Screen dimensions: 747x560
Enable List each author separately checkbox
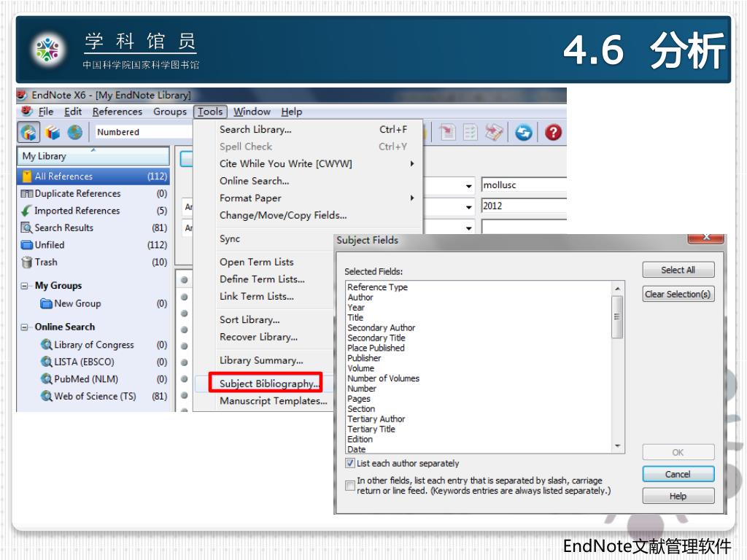(350, 463)
